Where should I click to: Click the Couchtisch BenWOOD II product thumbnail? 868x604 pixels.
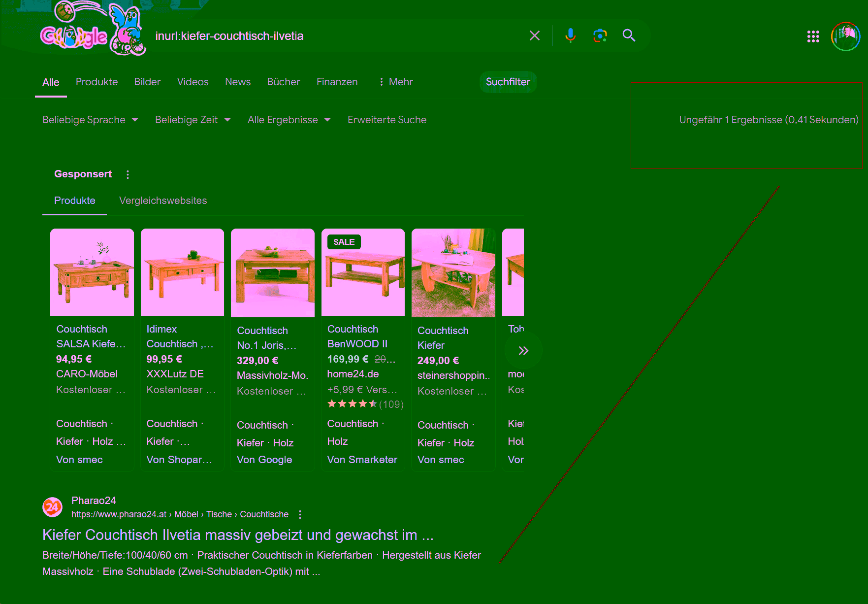(363, 272)
